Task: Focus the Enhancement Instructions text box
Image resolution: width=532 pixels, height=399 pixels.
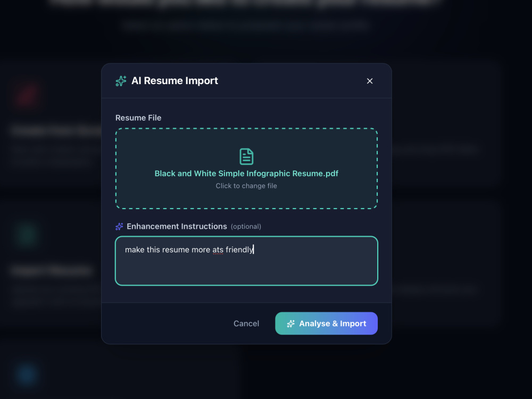Action: pyautogui.click(x=246, y=261)
